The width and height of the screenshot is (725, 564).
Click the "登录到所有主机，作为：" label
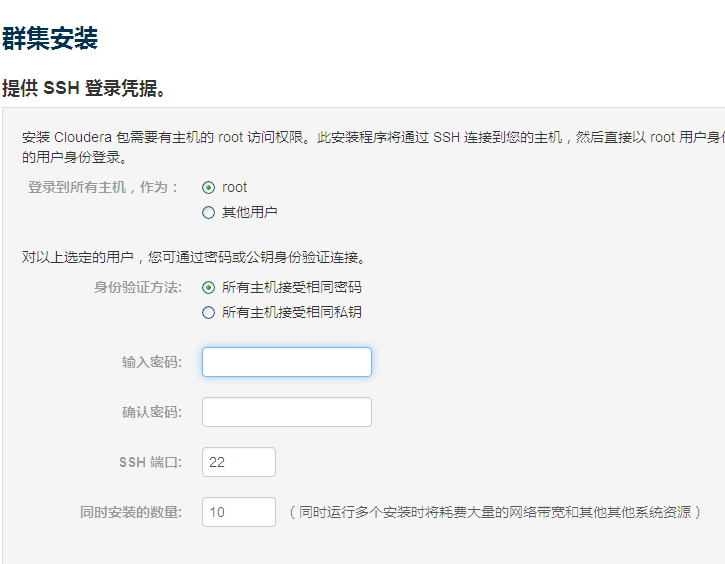(104, 187)
